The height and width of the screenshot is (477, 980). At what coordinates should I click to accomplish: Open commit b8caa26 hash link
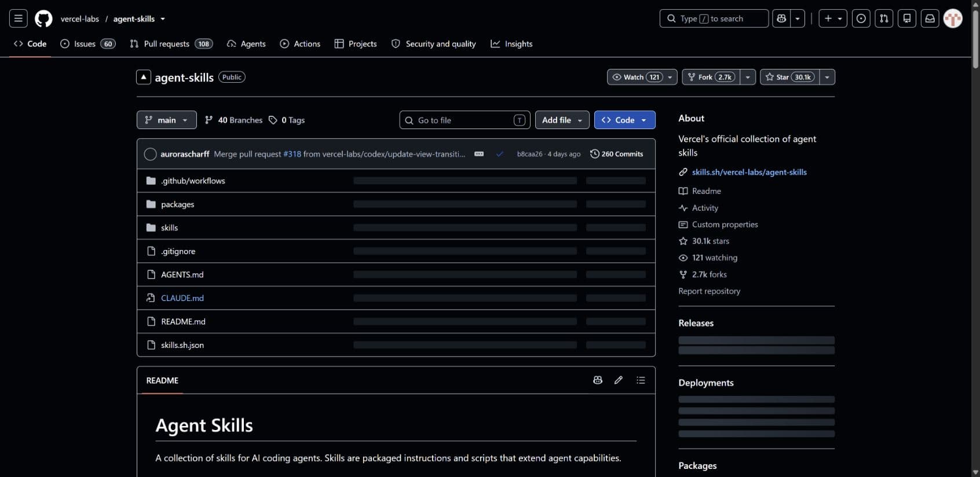point(529,154)
